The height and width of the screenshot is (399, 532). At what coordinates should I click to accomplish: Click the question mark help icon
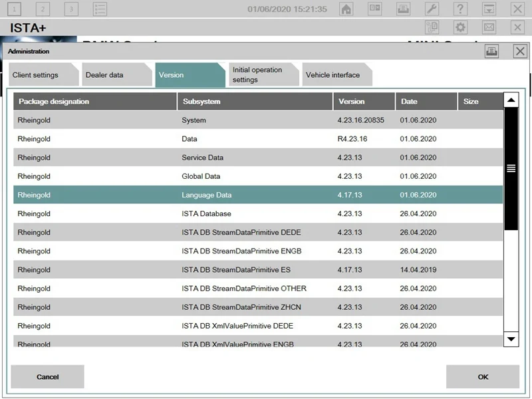pos(460,9)
